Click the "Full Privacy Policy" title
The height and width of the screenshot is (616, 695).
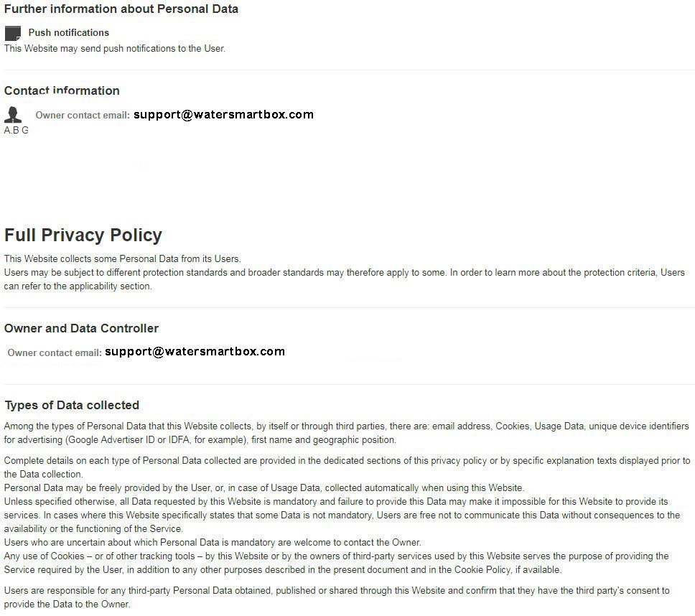[x=83, y=235]
